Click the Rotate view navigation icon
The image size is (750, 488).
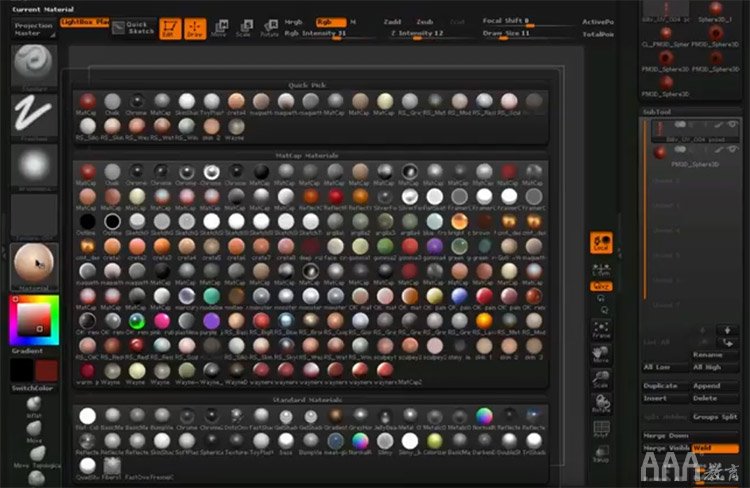click(601, 403)
